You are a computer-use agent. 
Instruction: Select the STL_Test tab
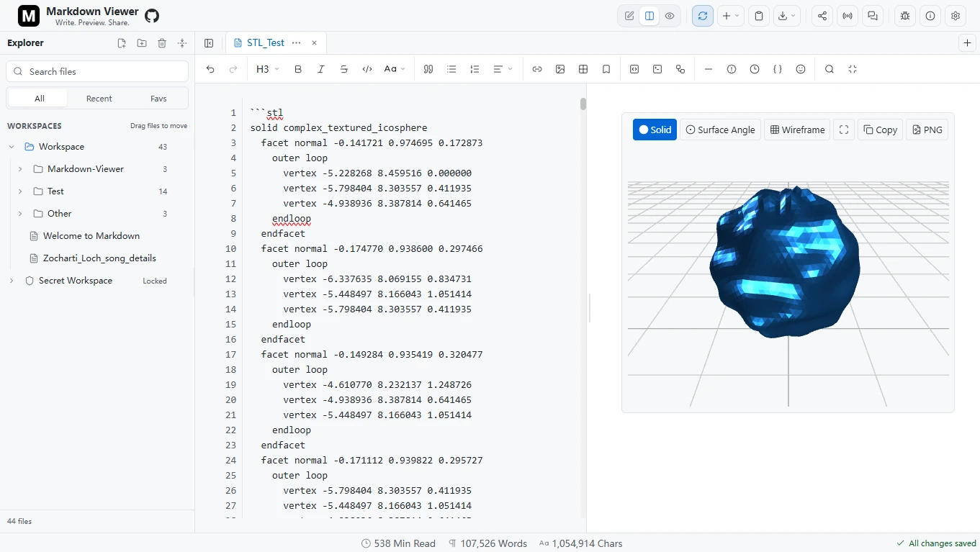pyautogui.click(x=266, y=43)
